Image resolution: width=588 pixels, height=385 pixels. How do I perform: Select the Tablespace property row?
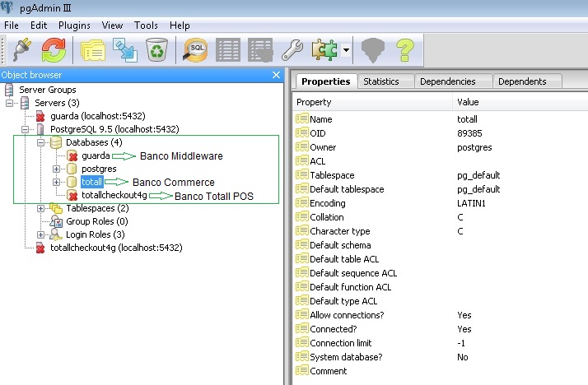[x=441, y=175]
